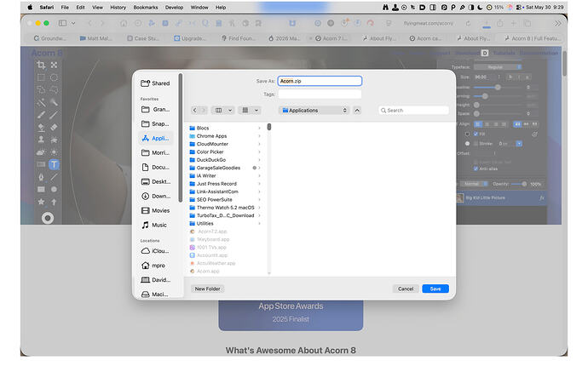588x383 pixels.
Task: Open the Develop menu
Action: [x=174, y=7]
